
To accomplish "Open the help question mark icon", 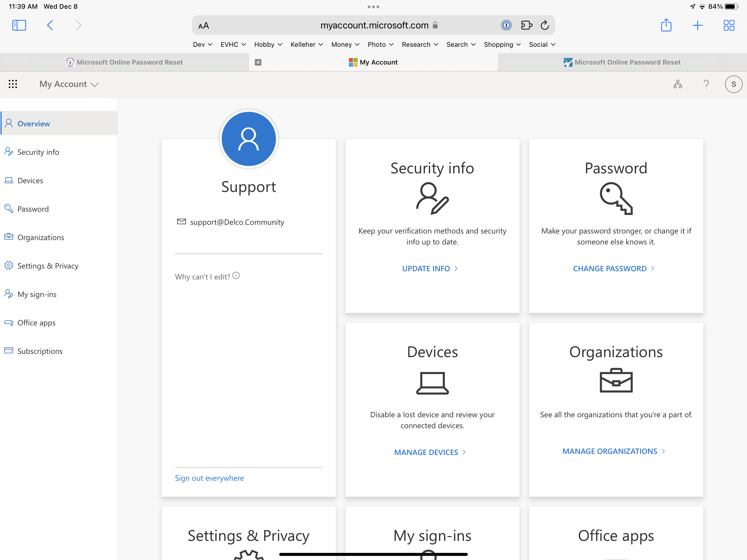I will tap(706, 84).
